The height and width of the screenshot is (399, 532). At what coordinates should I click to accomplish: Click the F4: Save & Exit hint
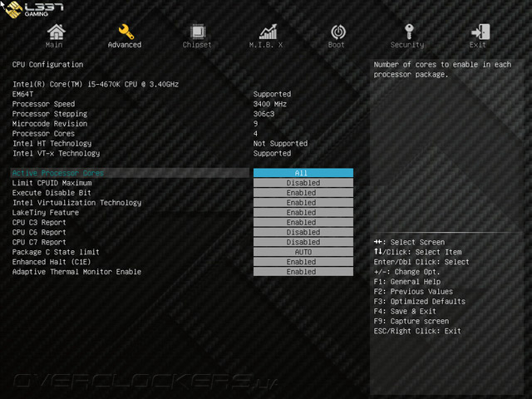point(405,311)
